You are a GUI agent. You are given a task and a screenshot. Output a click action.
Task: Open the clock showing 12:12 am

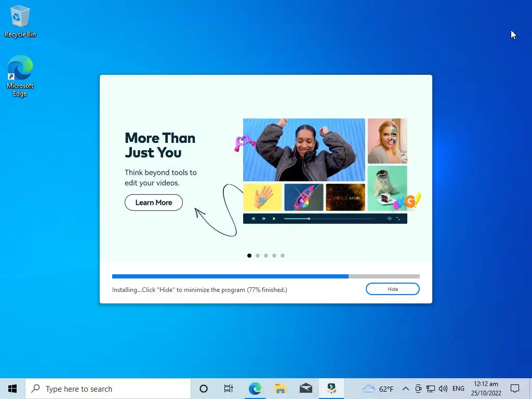pyautogui.click(x=486, y=389)
